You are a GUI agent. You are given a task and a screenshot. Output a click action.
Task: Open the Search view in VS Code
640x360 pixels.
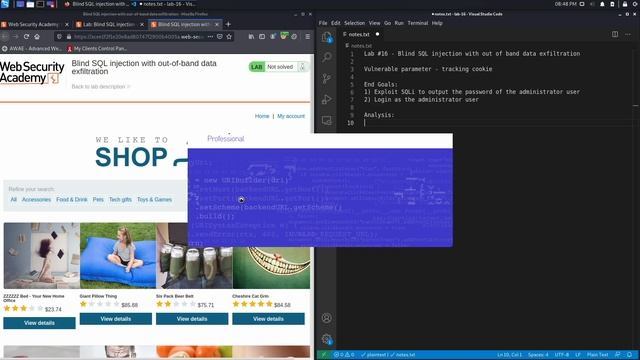[327, 57]
